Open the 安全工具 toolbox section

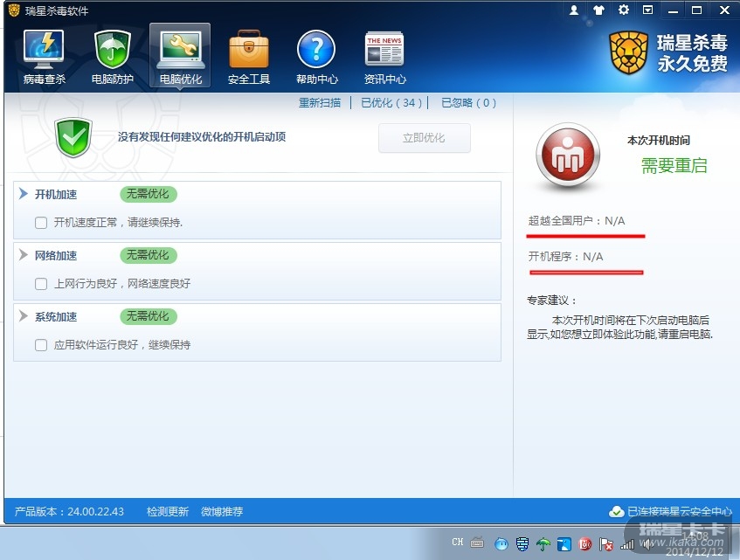(x=249, y=57)
